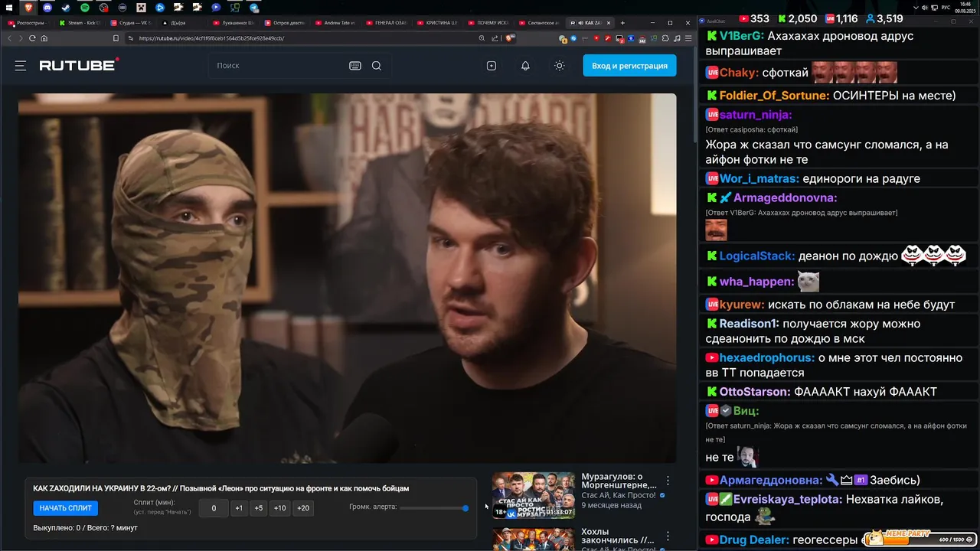Click the Вход и регистрация button
The width and height of the screenshot is (980, 551).
[x=629, y=66]
